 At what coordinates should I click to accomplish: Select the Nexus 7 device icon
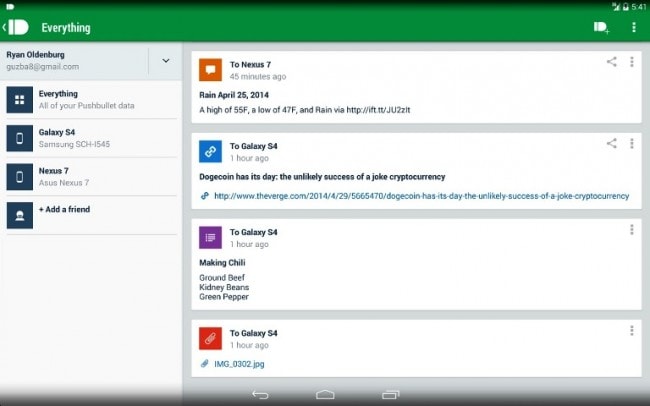(19, 177)
